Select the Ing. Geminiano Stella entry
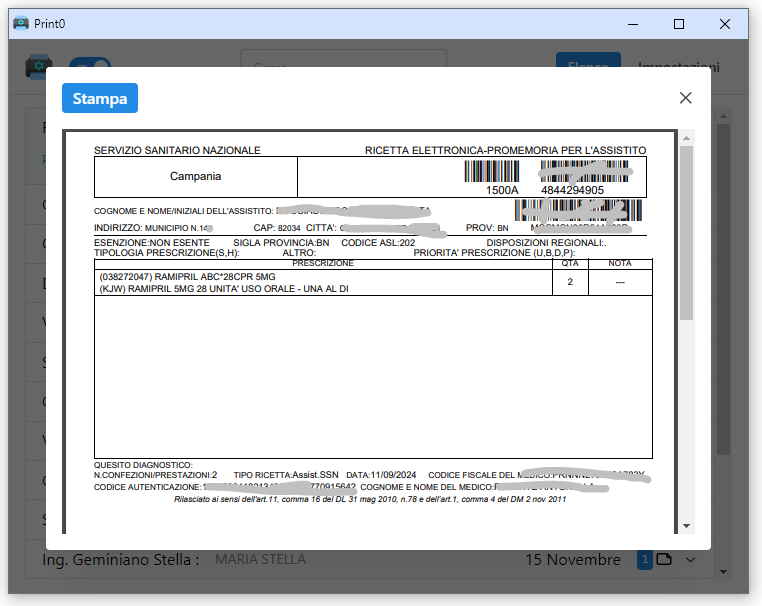762x606 pixels. pos(121,559)
